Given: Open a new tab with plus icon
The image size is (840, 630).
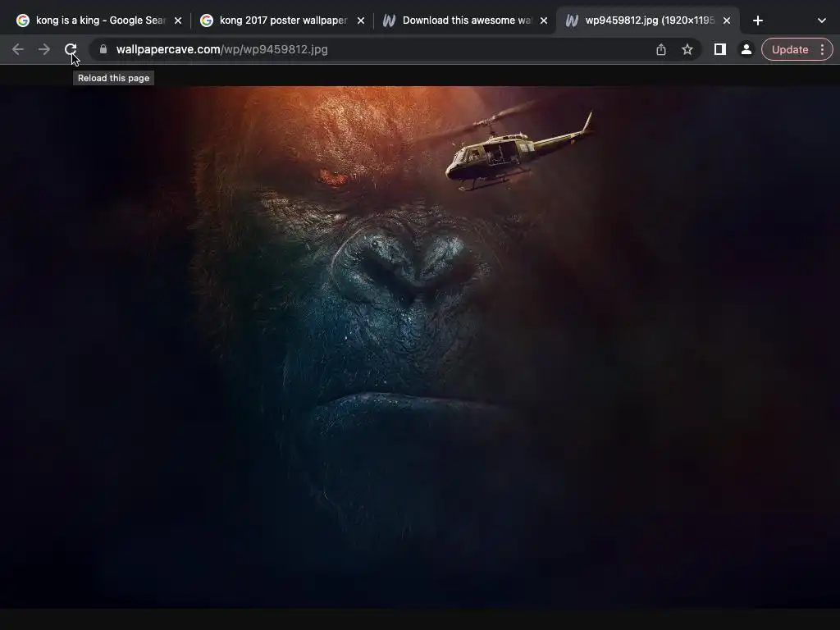Looking at the screenshot, I should click(x=757, y=21).
